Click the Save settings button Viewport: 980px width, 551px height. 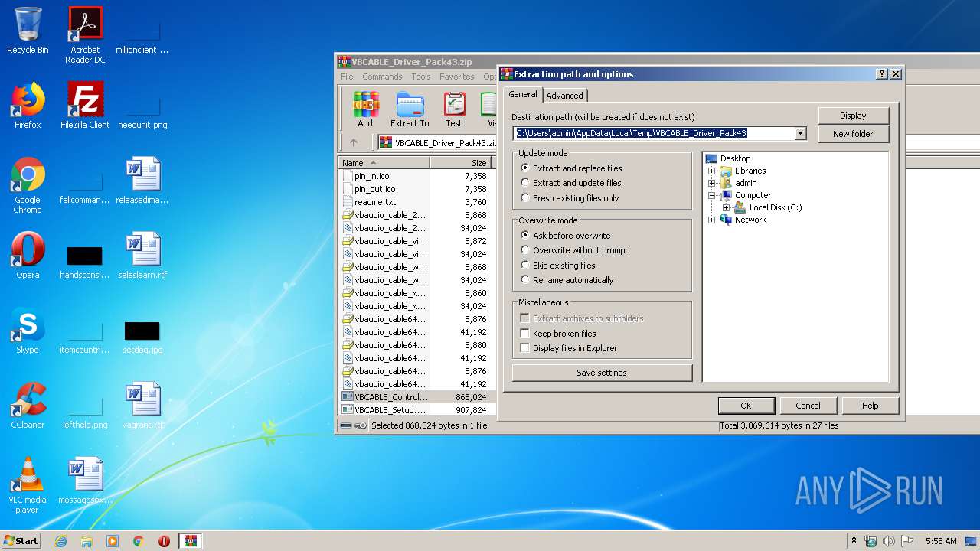pos(602,373)
